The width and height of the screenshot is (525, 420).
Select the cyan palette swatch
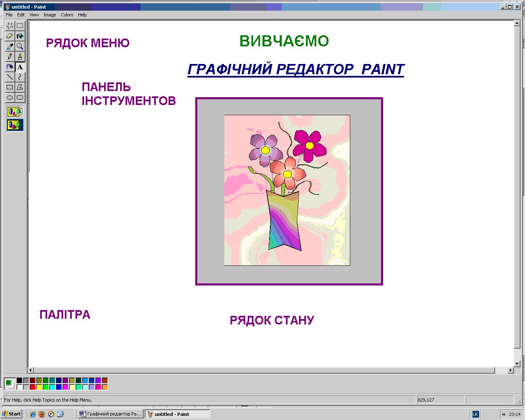click(x=52, y=387)
